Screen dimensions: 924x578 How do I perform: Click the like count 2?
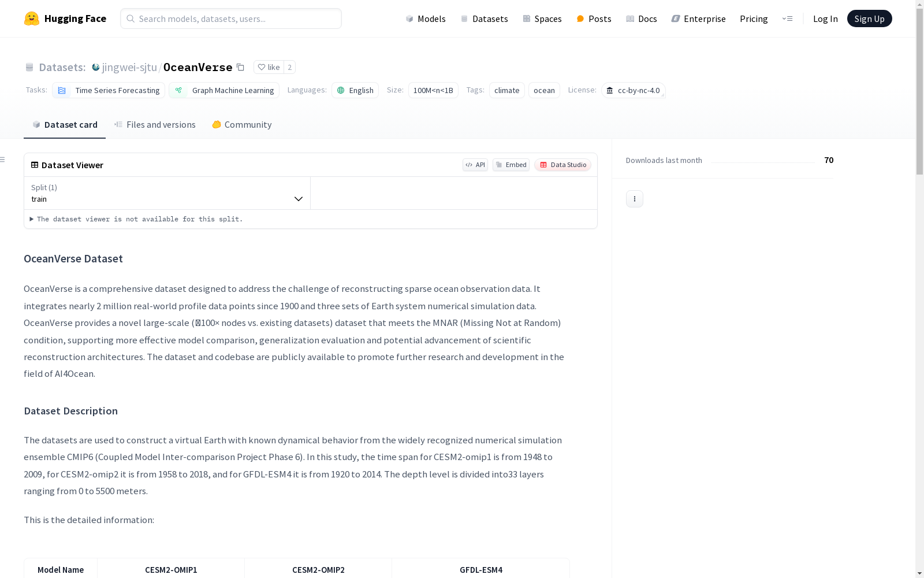click(290, 67)
